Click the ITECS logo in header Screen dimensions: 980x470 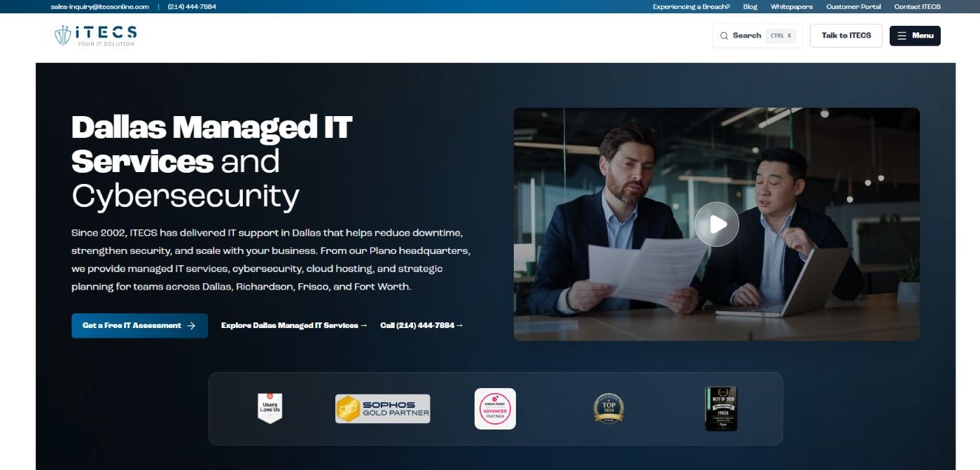tap(96, 36)
